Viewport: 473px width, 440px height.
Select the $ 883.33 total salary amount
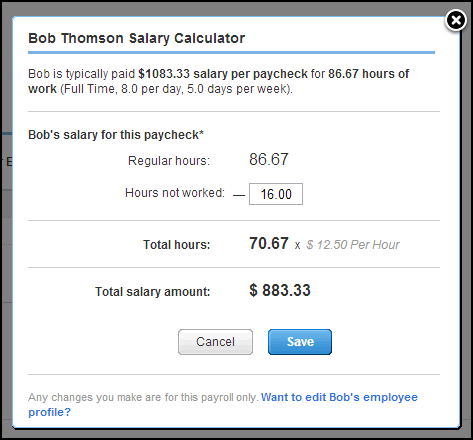click(x=280, y=290)
